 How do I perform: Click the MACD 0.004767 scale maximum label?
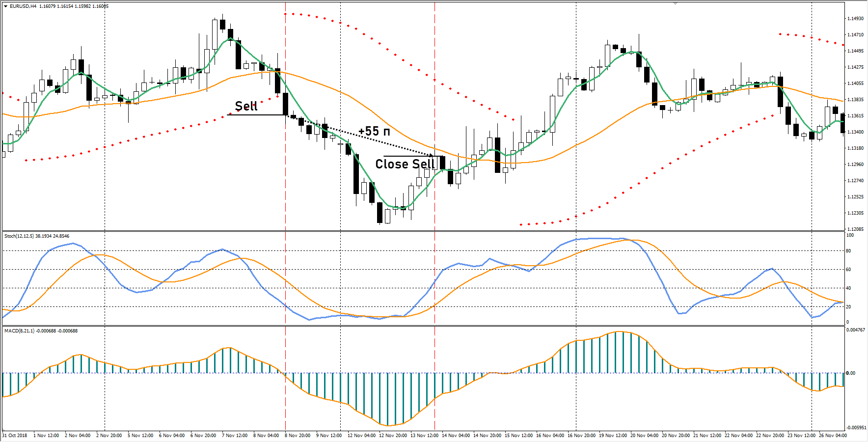tap(855, 330)
